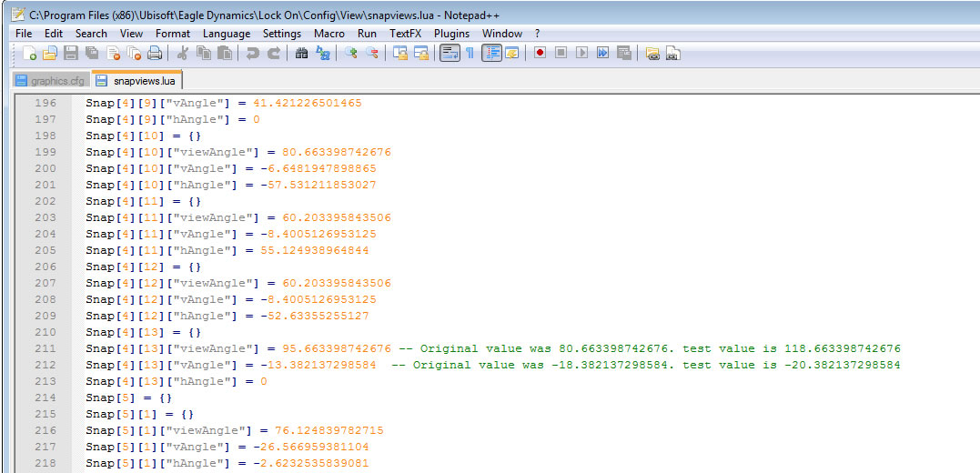The height and width of the screenshot is (473, 980).
Task: Click Synchronize Horizontal Scrolling icon
Action: click(x=421, y=53)
